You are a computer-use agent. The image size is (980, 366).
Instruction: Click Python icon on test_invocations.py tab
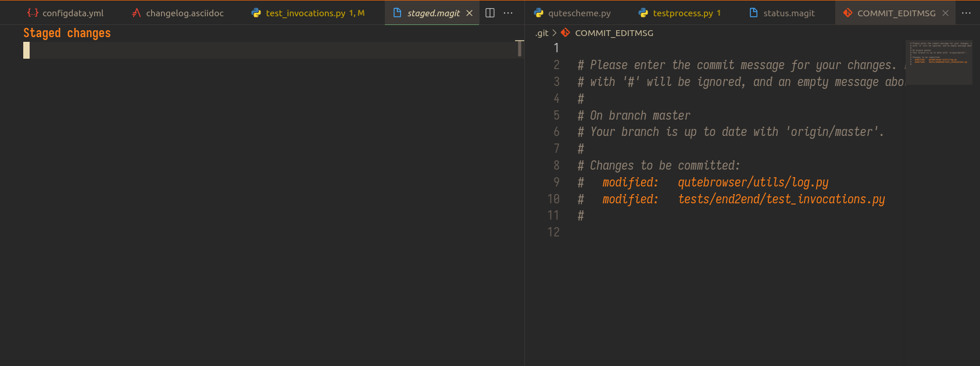pyautogui.click(x=256, y=13)
